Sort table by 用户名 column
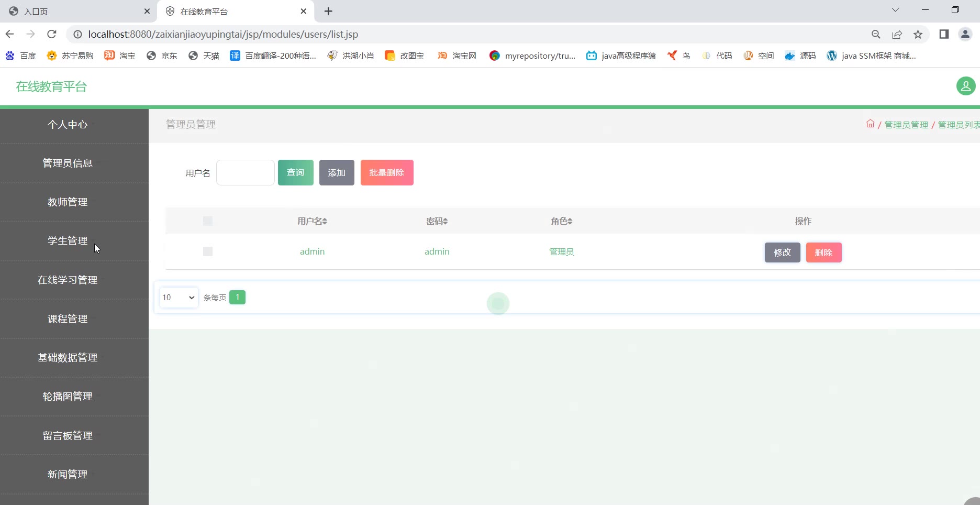Image resolution: width=980 pixels, height=505 pixels. point(313,221)
